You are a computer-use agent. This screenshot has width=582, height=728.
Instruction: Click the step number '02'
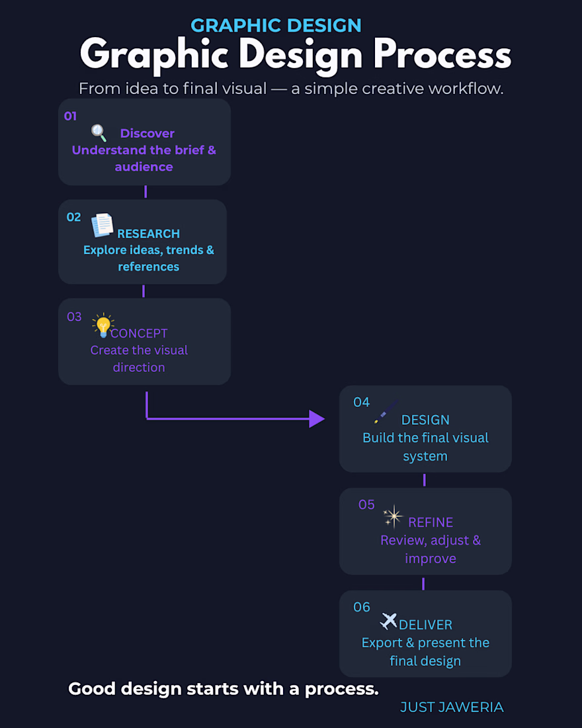(x=74, y=217)
